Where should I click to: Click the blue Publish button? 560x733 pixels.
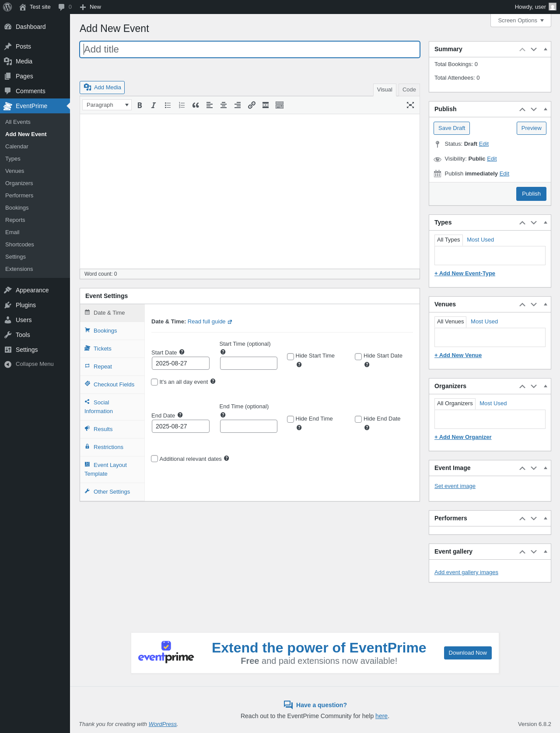(531, 194)
